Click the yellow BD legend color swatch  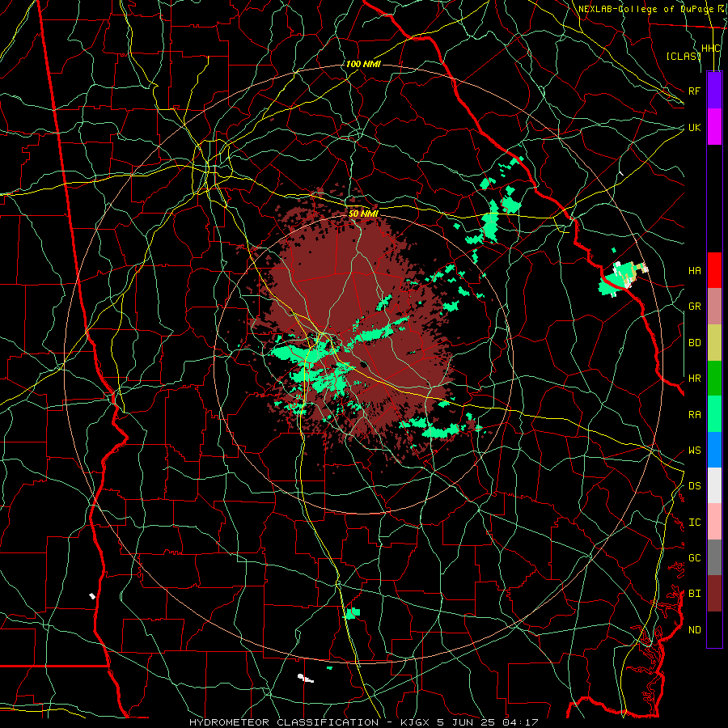tap(714, 343)
